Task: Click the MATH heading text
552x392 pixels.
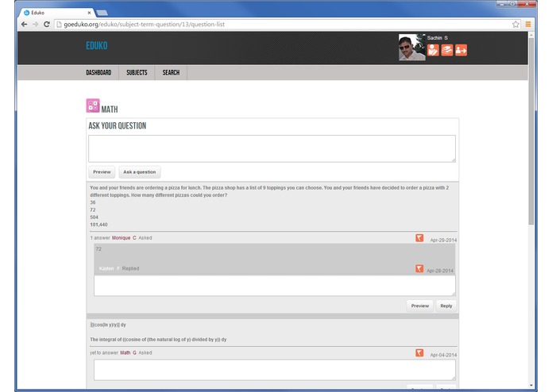Action: pyautogui.click(x=110, y=110)
